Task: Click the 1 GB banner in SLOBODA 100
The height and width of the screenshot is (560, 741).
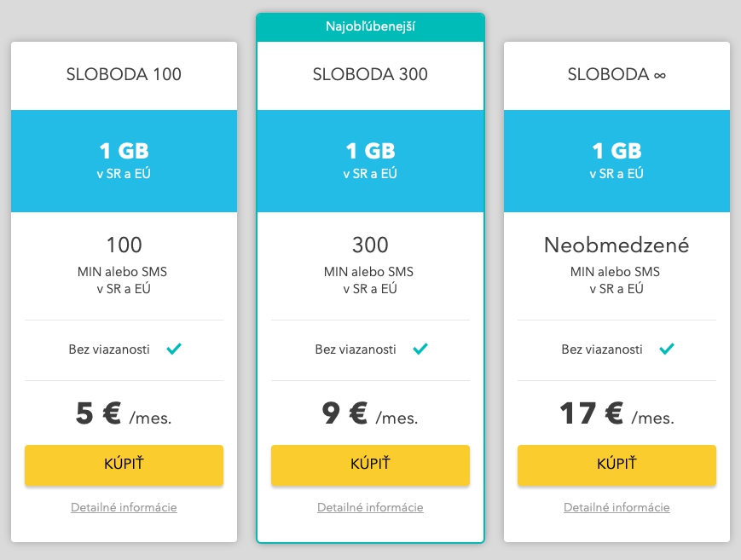Action: coord(124,161)
